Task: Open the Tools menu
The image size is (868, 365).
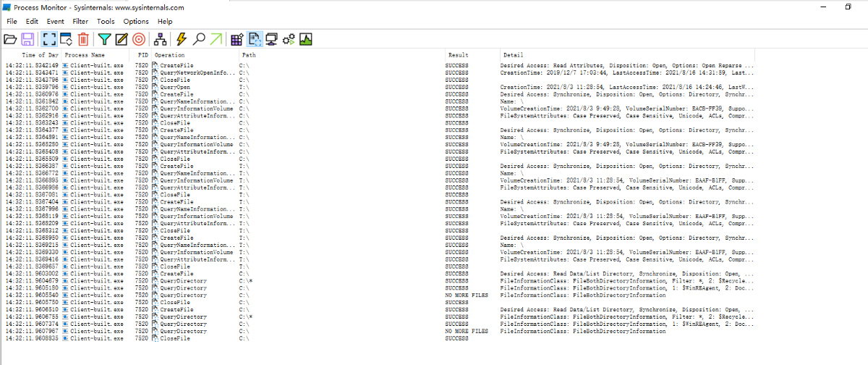Action: click(x=106, y=22)
